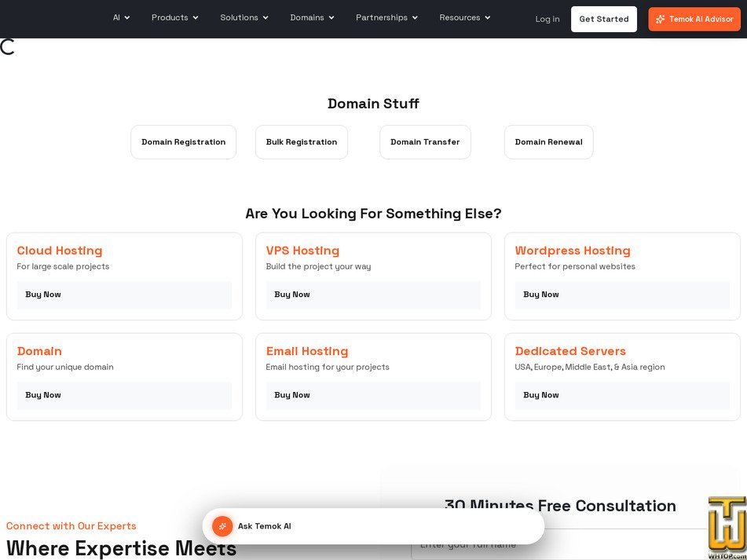Viewport: 747px width, 560px height.
Task: Open the Products nav menu
Action: (x=175, y=17)
